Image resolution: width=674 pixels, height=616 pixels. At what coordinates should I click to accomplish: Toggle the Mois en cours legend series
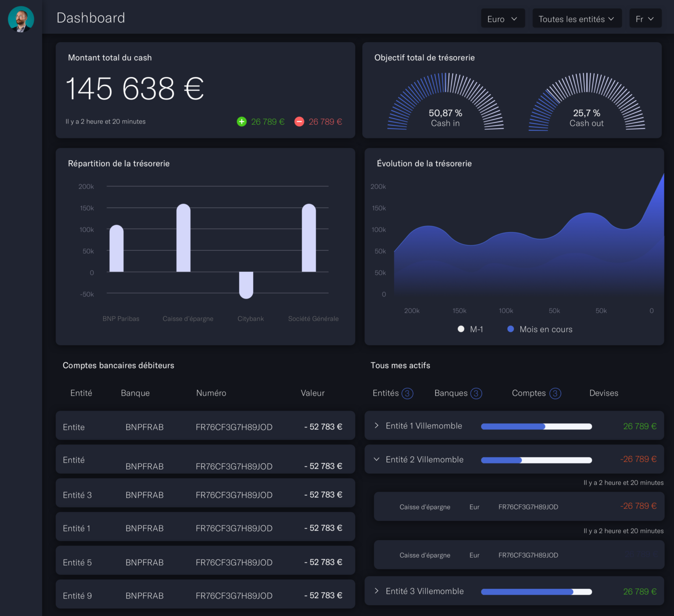pyautogui.click(x=540, y=329)
